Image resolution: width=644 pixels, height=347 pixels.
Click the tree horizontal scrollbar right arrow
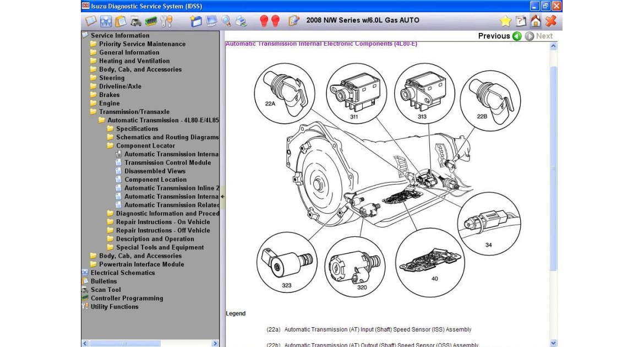click(215, 343)
